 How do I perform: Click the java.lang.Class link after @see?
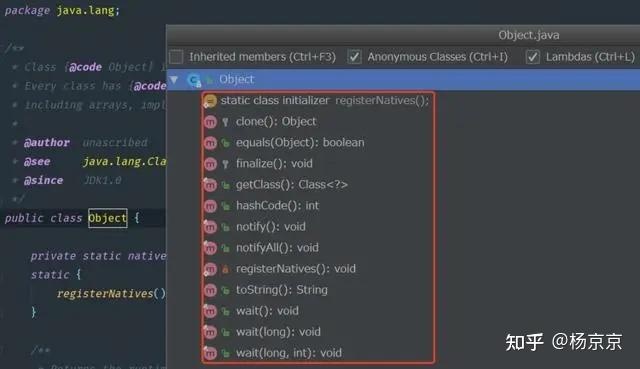124,162
